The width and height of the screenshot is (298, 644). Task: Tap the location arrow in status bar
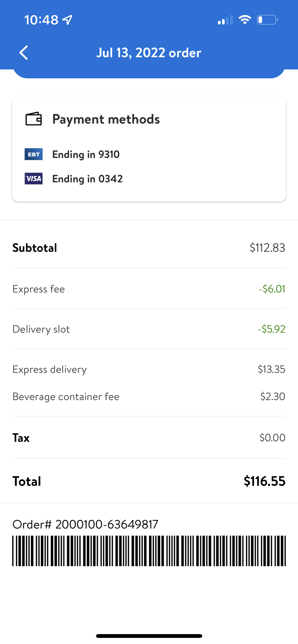pos(67,20)
